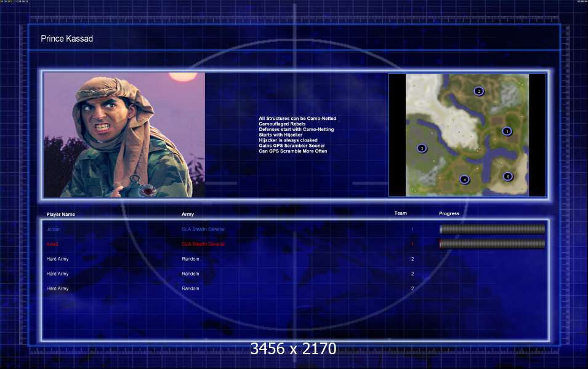Click team number 2 of last Hard Army
Image resolution: width=588 pixels, height=369 pixels.
click(x=413, y=288)
